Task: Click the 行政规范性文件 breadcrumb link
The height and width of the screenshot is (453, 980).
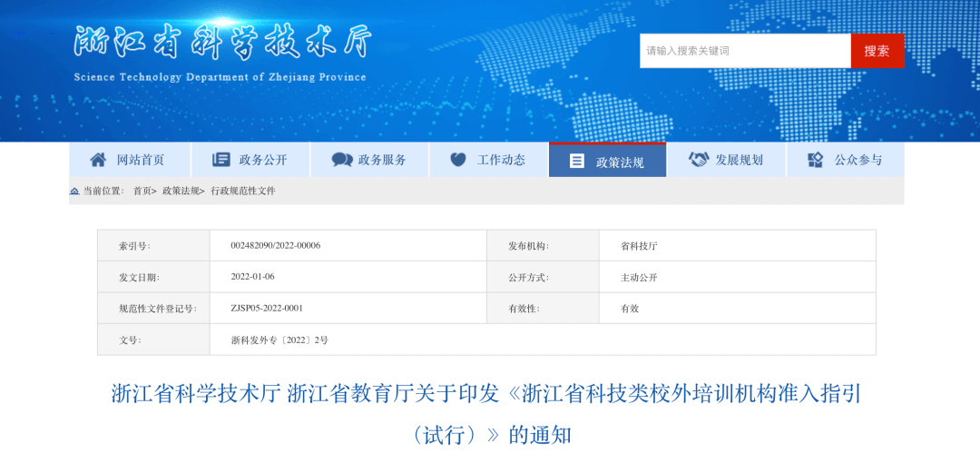Action: [243, 191]
